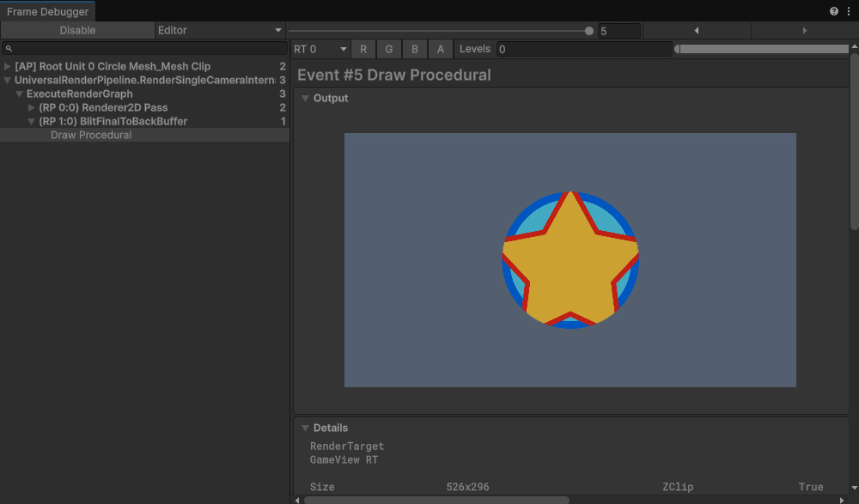Go to previous frame event arrow
This screenshot has height=504, width=859.
click(696, 31)
